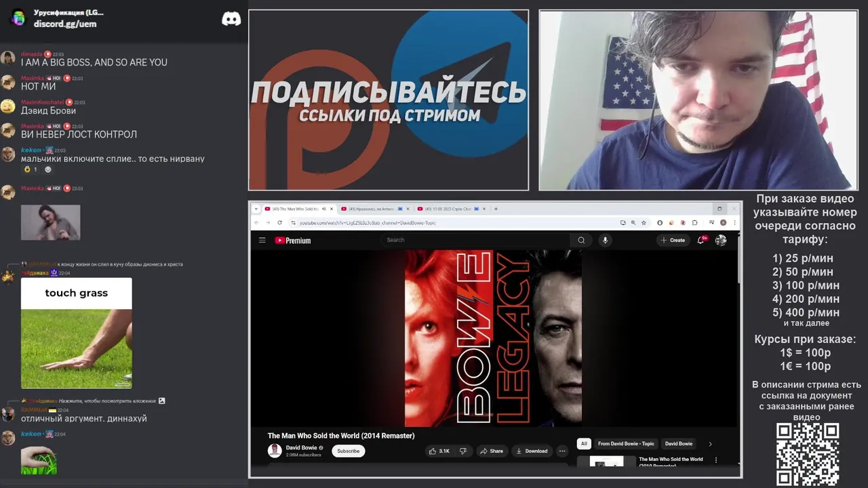This screenshot has height=488, width=868.
Task: Start voice search with the microphone icon
Action: (605, 240)
